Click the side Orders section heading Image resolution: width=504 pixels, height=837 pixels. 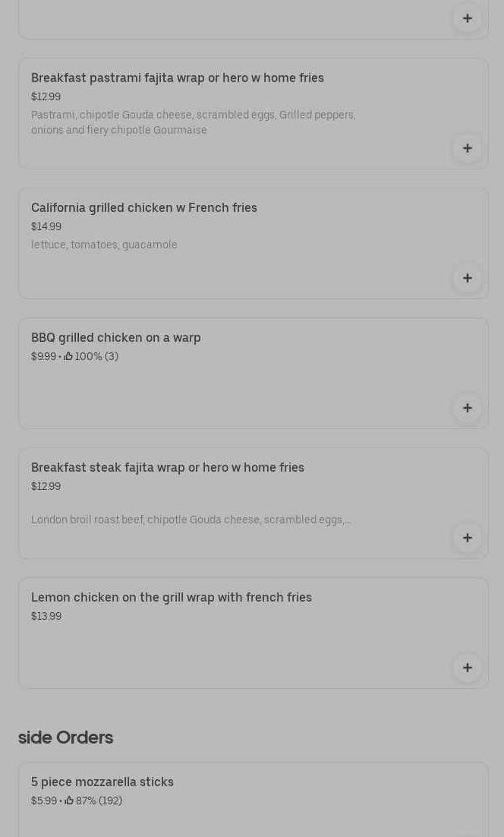click(x=65, y=738)
